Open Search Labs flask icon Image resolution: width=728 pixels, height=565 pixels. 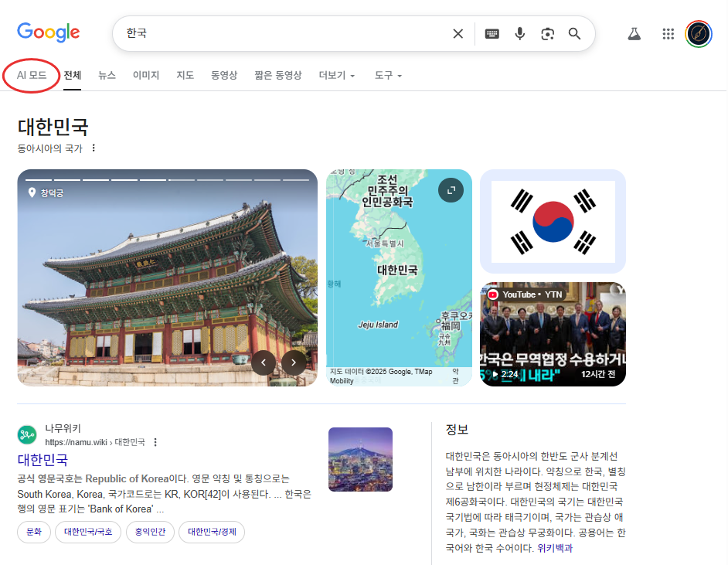(634, 33)
